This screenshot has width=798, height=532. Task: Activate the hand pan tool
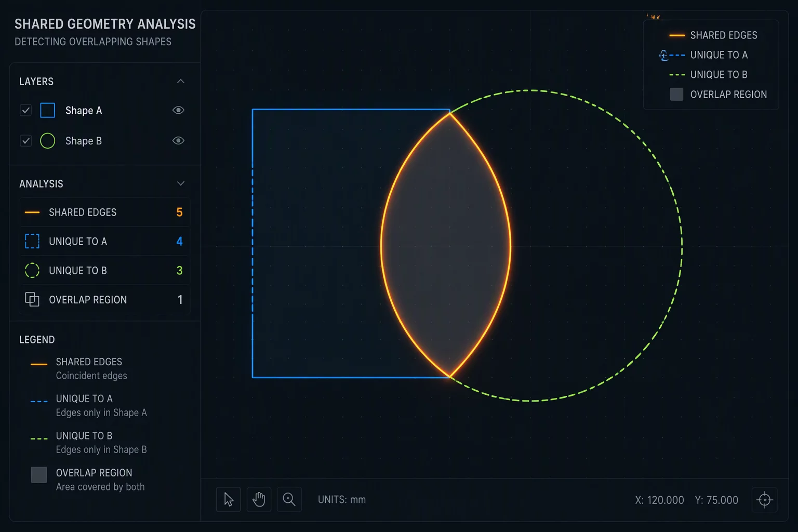click(259, 500)
